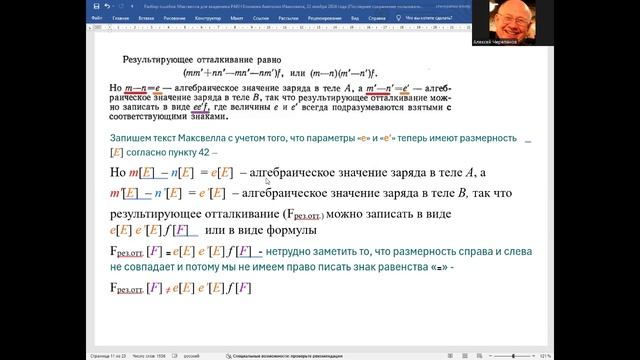Open the Конструктор ribbon tab
Screen dimensions: 640x360
(208, 18)
